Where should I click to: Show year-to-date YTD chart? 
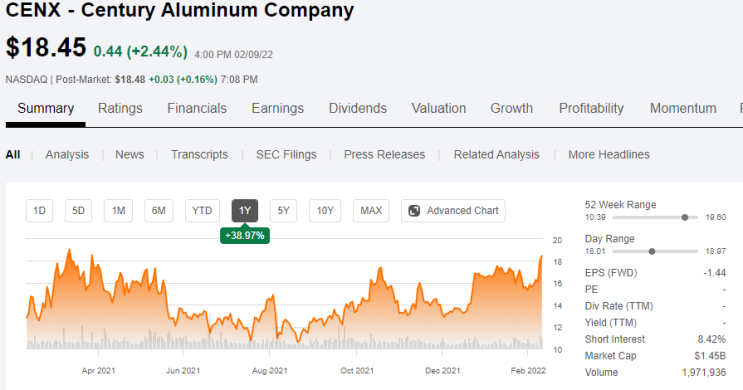202,211
